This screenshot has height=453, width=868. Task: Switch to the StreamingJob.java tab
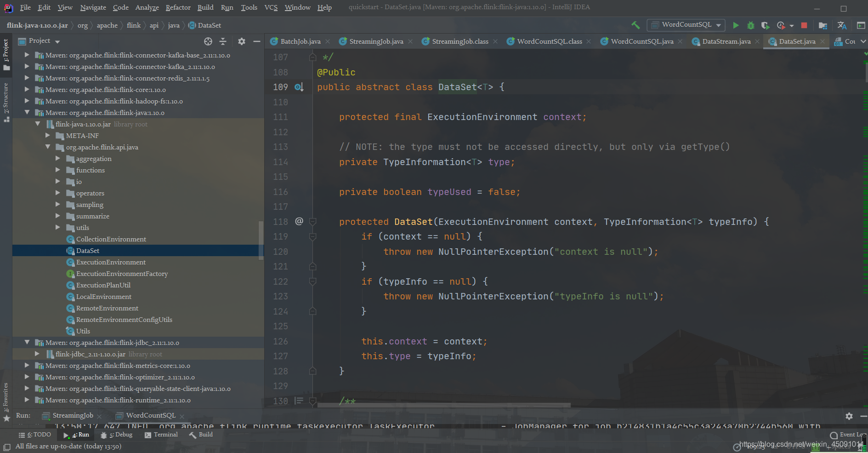[376, 41]
